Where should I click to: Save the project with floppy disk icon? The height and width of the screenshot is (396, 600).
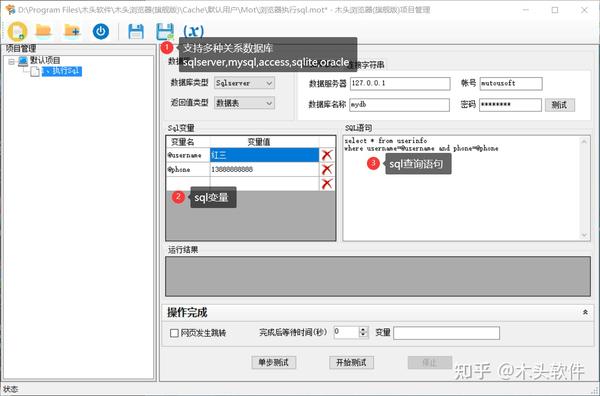coord(136,31)
